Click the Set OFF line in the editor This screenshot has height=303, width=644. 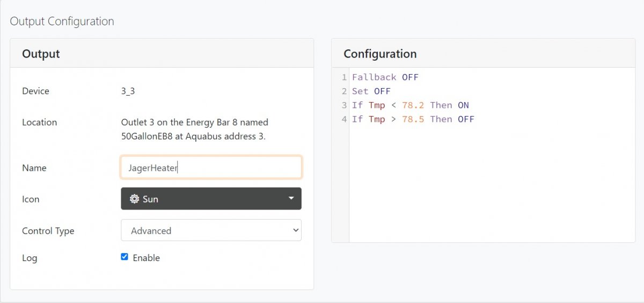(x=371, y=91)
